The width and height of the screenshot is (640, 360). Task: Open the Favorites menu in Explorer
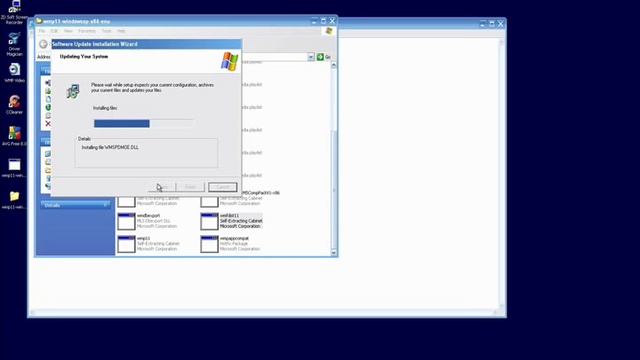(87, 31)
